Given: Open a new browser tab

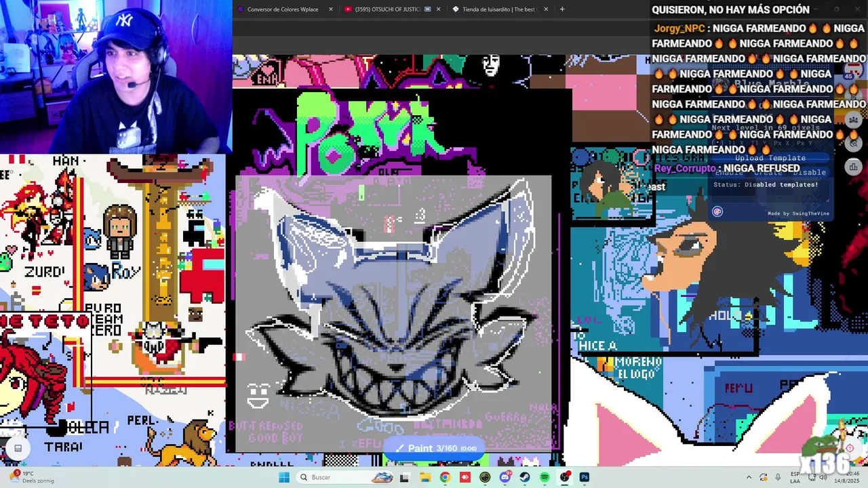Looking at the screenshot, I should tap(562, 9).
